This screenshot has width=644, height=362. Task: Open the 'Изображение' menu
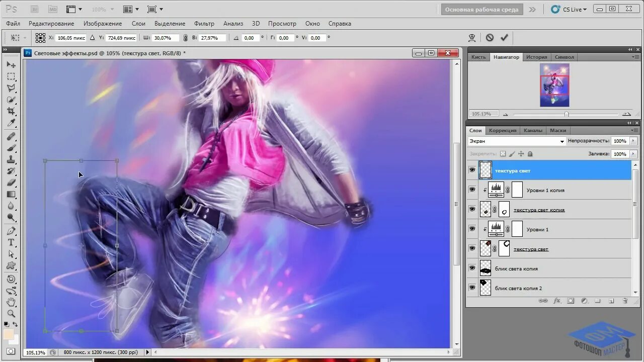103,24
